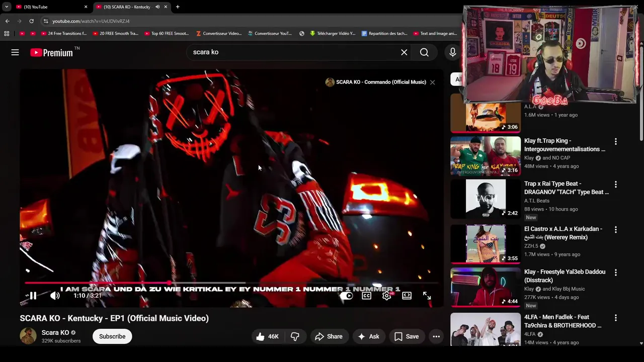The image size is (644, 362).
Task: Toggle closed captions CC button
Action: (x=367, y=296)
